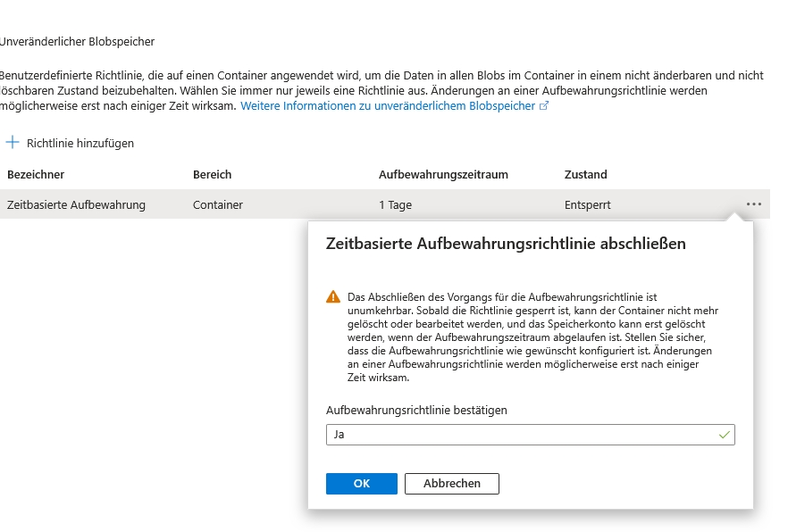The image size is (788, 532).
Task: Click the plus icon to add policy
Action: [13, 143]
